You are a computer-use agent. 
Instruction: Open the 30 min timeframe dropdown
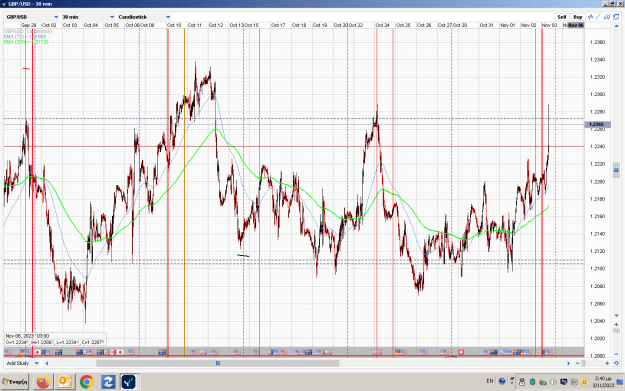[88, 17]
